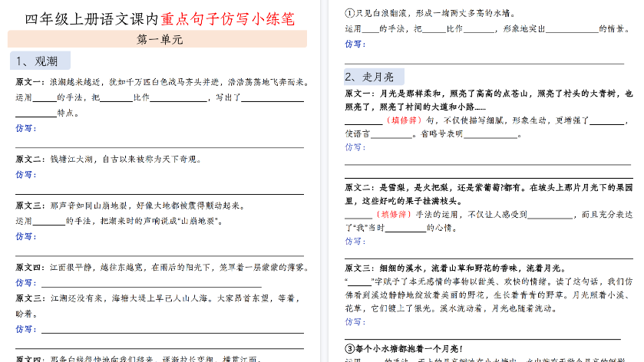Click the blank before 的心情。
This screenshot has width=644, height=362.
405,228
